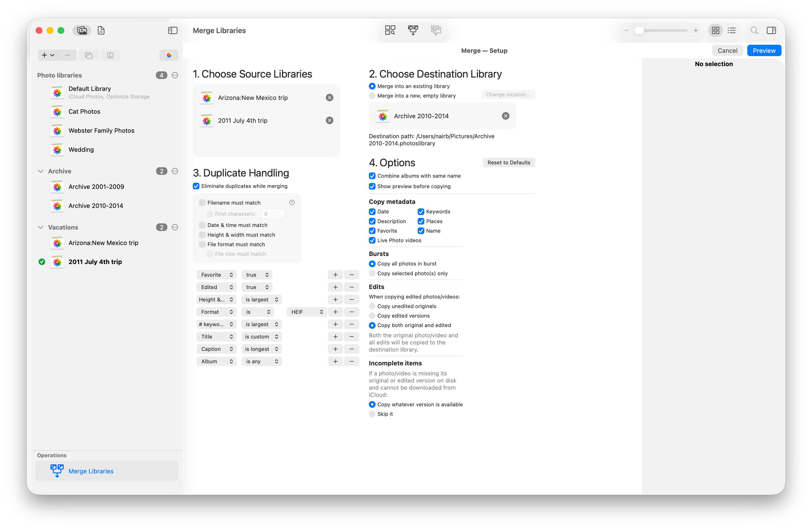Uncheck Combine albums with same name
This screenshot has height=530, width=812.
372,176
